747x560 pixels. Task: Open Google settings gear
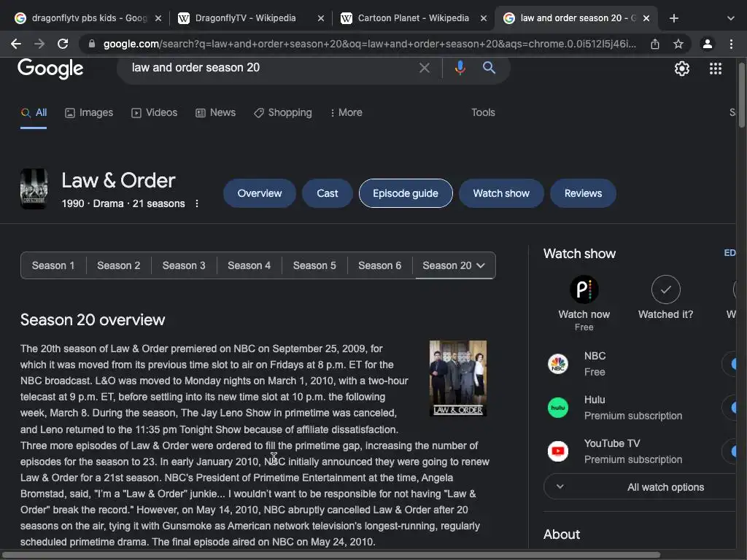[x=682, y=69]
